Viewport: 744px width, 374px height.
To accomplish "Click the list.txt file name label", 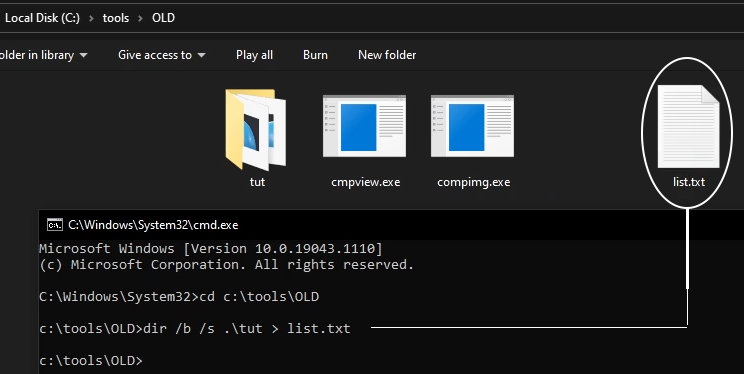I will [x=688, y=182].
